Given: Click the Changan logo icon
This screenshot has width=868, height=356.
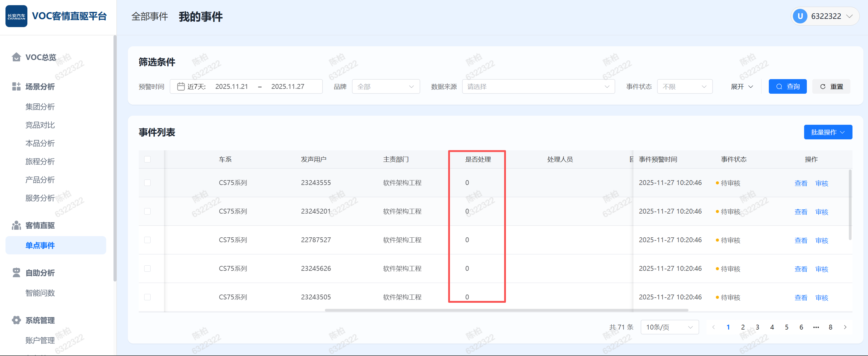Looking at the screenshot, I should click(16, 16).
